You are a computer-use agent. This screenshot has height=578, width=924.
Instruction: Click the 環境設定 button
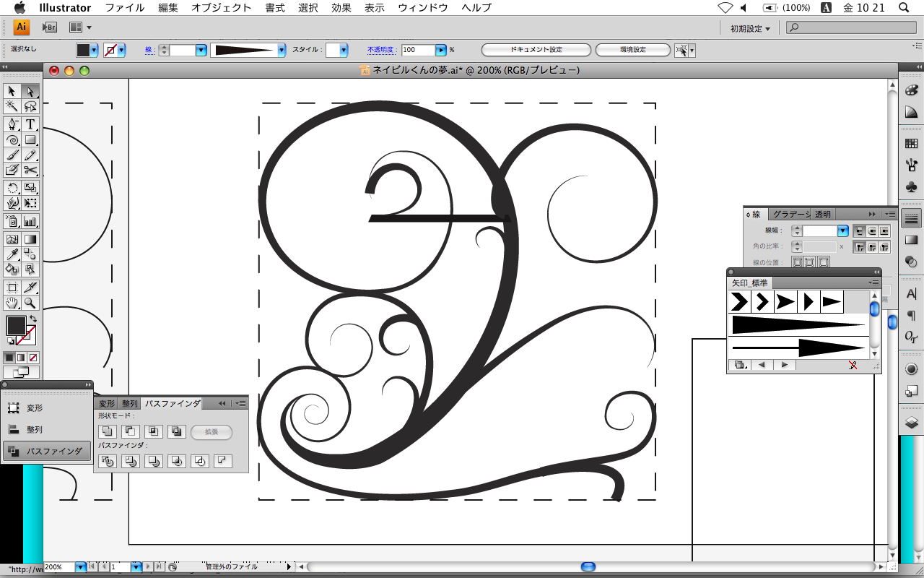pos(632,50)
